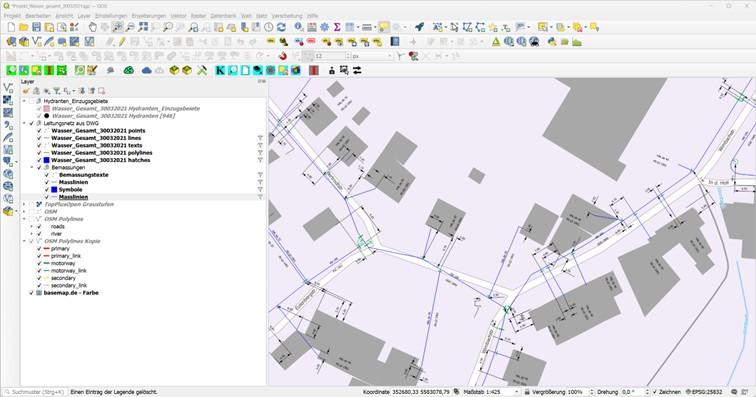Toggle the Zeichnen render checkbox
This screenshot has width=756, height=397.
[x=655, y=392]
